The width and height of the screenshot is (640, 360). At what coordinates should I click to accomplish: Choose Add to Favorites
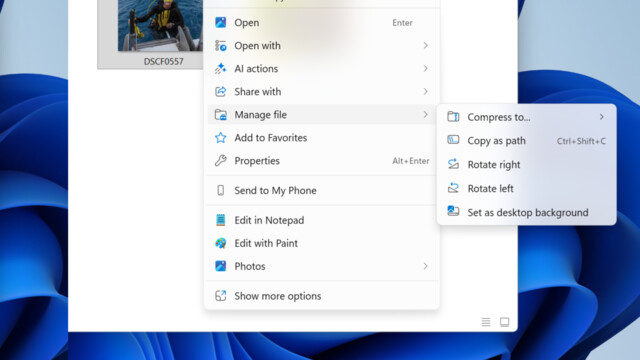[x=322, y=138]
